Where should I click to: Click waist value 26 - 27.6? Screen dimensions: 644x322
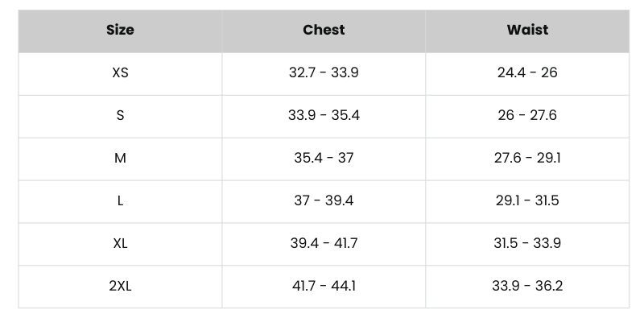coord(527,116)
